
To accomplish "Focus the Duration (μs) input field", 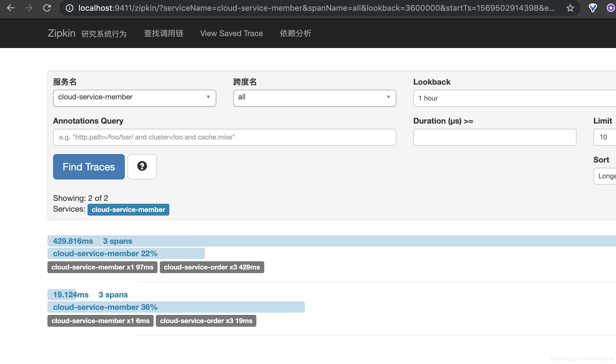I will pyautogui.click(x=495, y=137).
